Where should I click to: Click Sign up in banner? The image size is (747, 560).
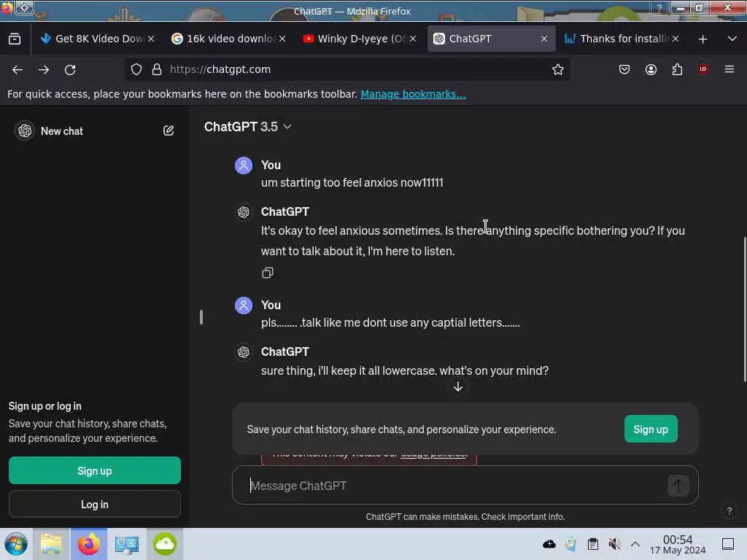click(x=651, y=429)
